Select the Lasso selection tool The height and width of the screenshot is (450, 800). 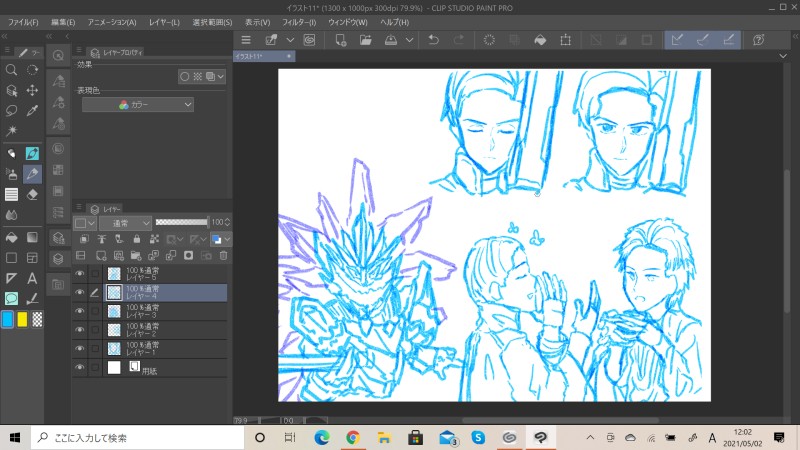point(11,111)
